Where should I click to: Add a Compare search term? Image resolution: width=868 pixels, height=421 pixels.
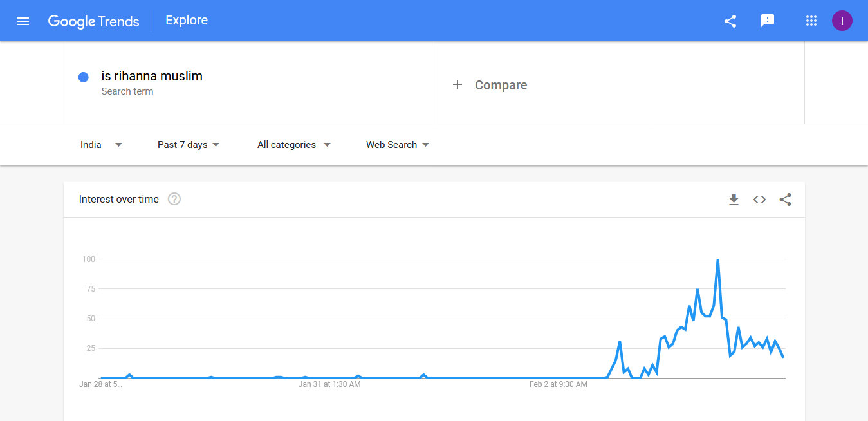[x=619, y=83]
